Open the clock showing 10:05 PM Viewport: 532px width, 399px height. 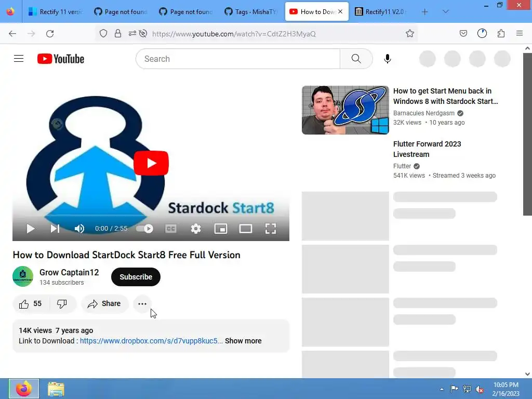(506, 389)
